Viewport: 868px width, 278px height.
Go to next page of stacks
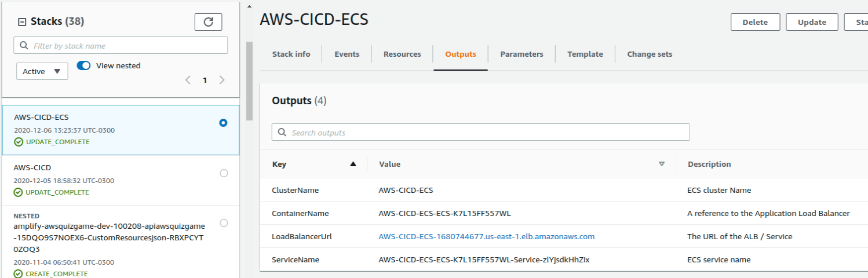pyautogui.click(x=222, y=80)
